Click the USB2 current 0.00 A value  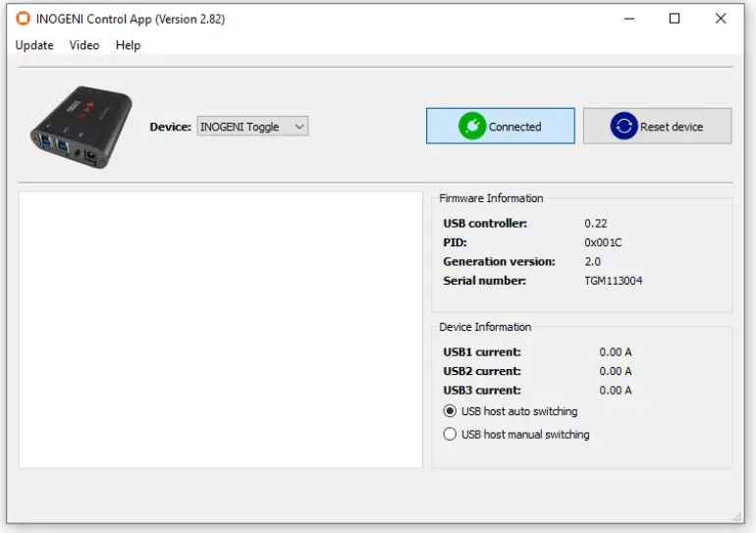(x=616, y=371)
